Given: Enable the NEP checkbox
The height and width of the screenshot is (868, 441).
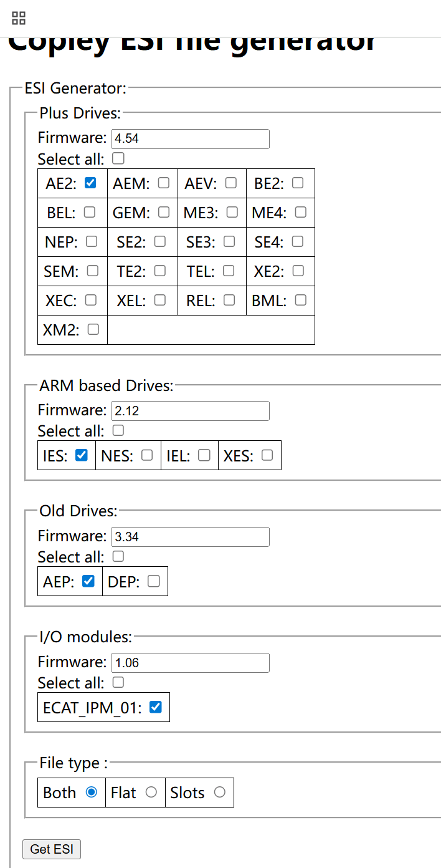Looking at the screenshot, I should coord(92,241).
